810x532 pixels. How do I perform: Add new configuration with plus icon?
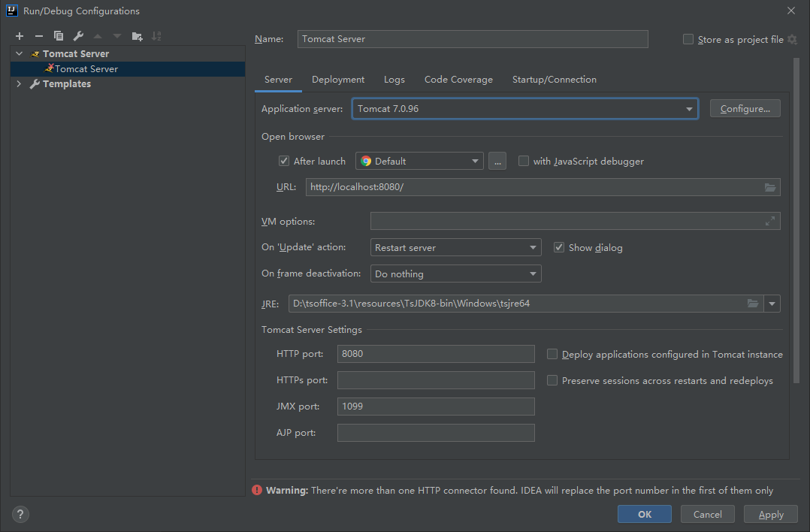coord(20,36)
